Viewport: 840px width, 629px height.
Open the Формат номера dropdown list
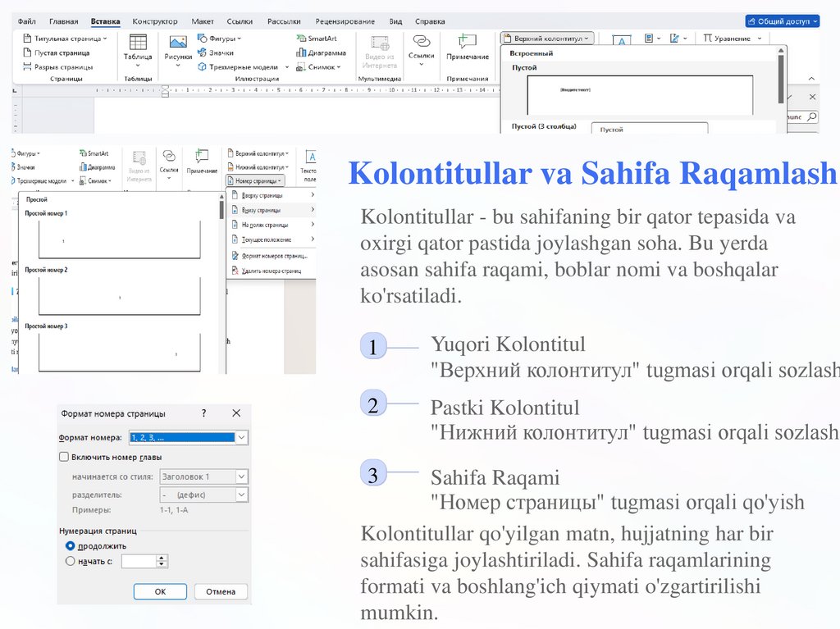(x=241, y=438)
